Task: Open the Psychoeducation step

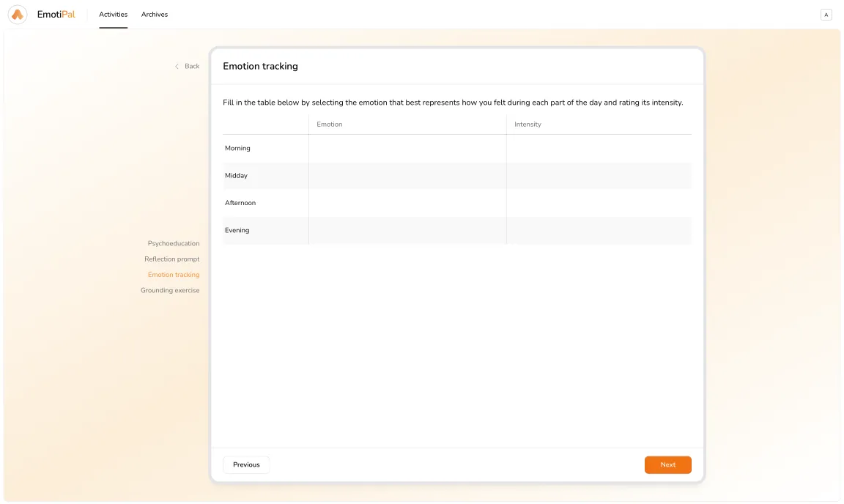Action: (x=174, y=243)
